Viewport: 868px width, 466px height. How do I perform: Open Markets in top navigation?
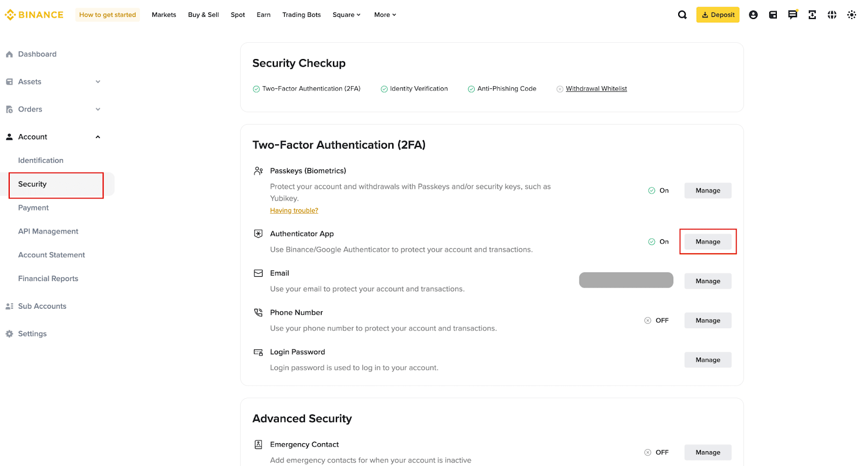click(x=164, y=15)
